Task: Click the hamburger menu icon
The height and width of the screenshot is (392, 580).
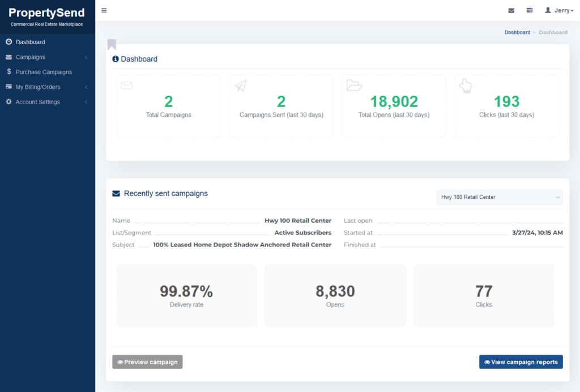Action: (x=104, y=10)
